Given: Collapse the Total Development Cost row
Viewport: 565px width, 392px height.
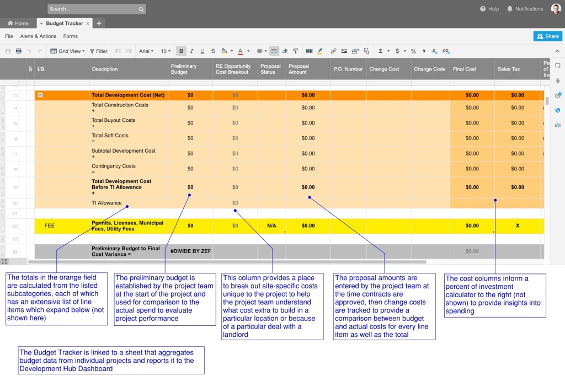Looking at the screenshot, I should [40, 95].
